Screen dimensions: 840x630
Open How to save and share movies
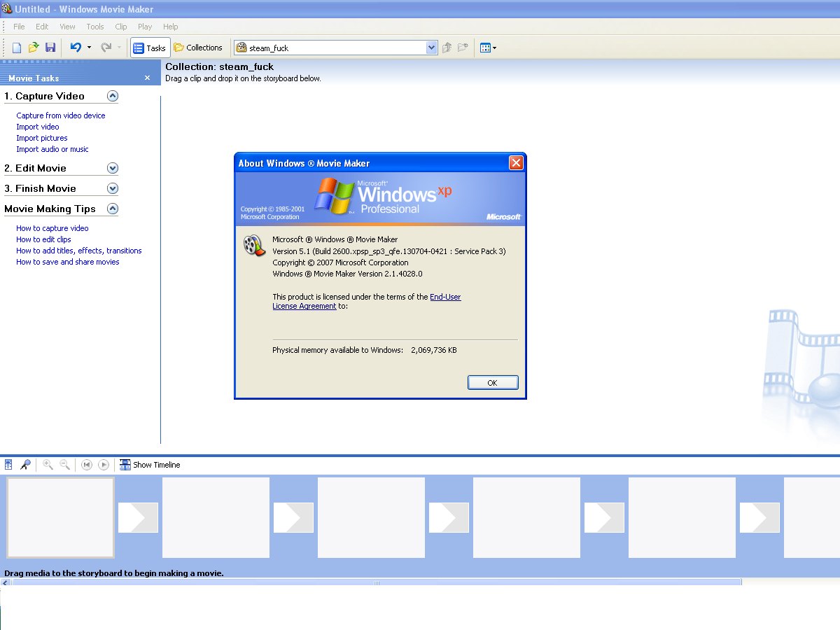tap(68, 262)
